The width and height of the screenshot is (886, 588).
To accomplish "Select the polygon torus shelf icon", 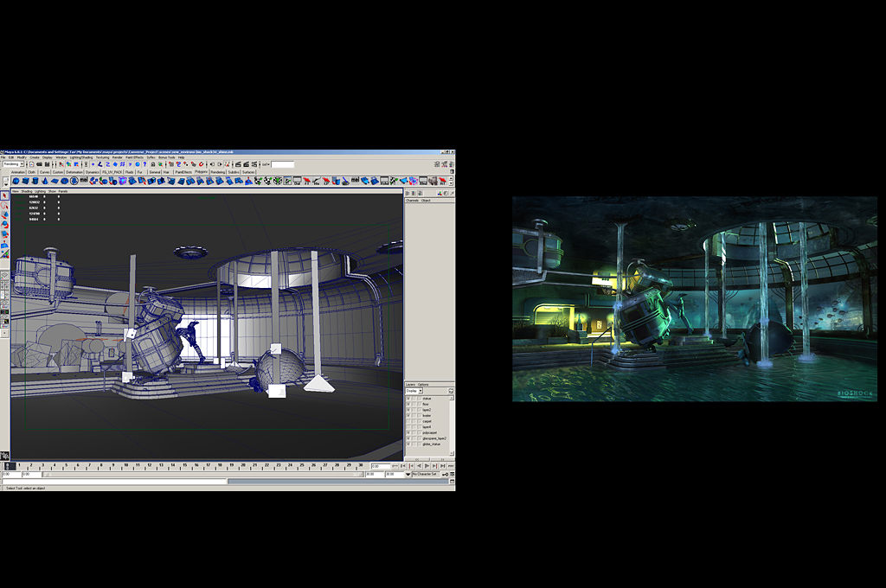I will 64,181.
